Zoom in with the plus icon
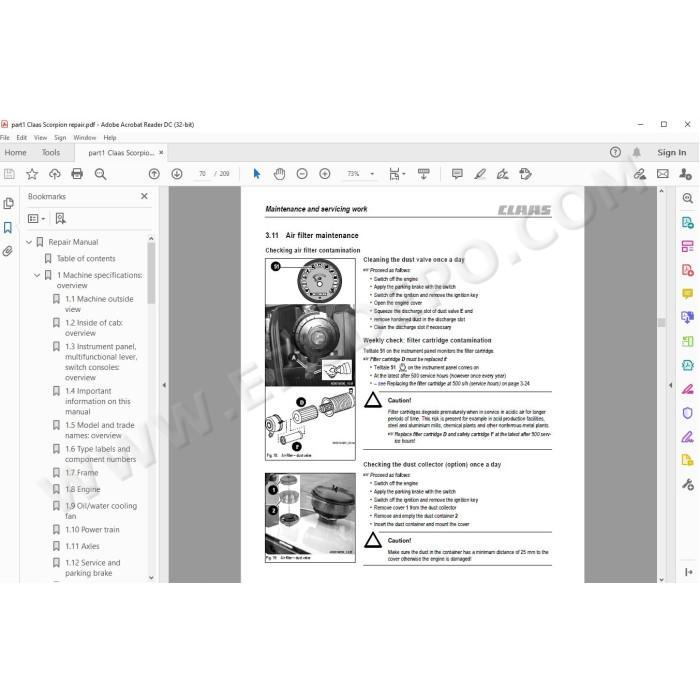 coord(325,174)
